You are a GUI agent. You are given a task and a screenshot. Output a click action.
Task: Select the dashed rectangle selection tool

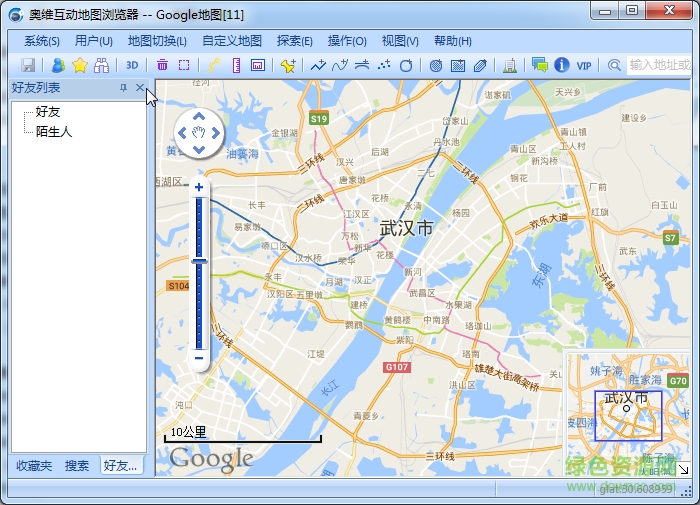184,65
